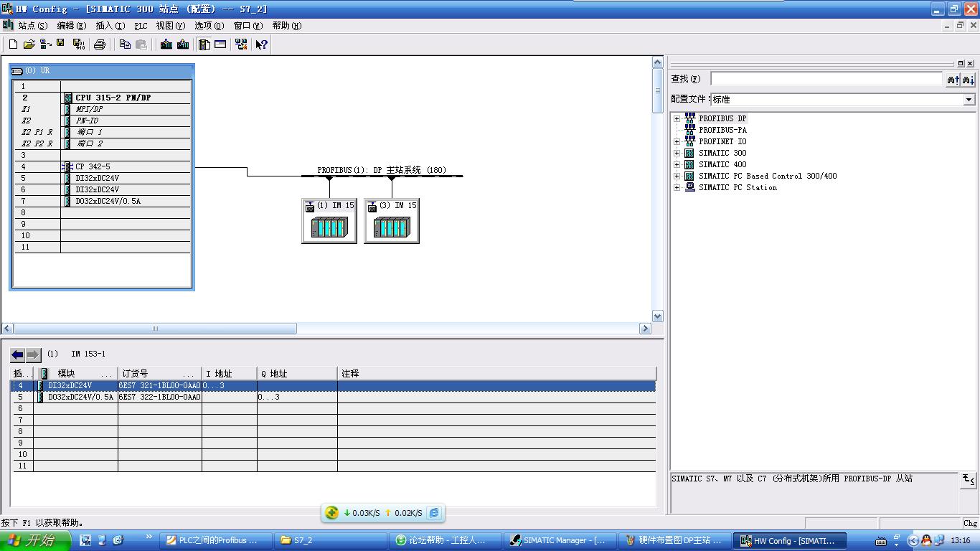The image size is (980, 551).
Task: Click Upload from Module toolbar icon
Action: (183, 44)
